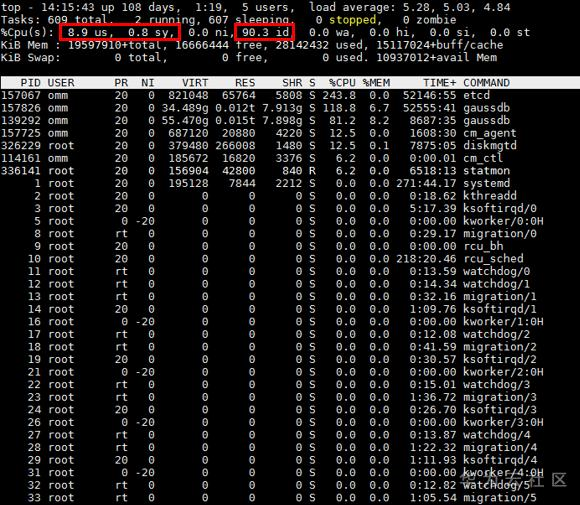Click the watchdog/2 process name

tap(496, 334)
